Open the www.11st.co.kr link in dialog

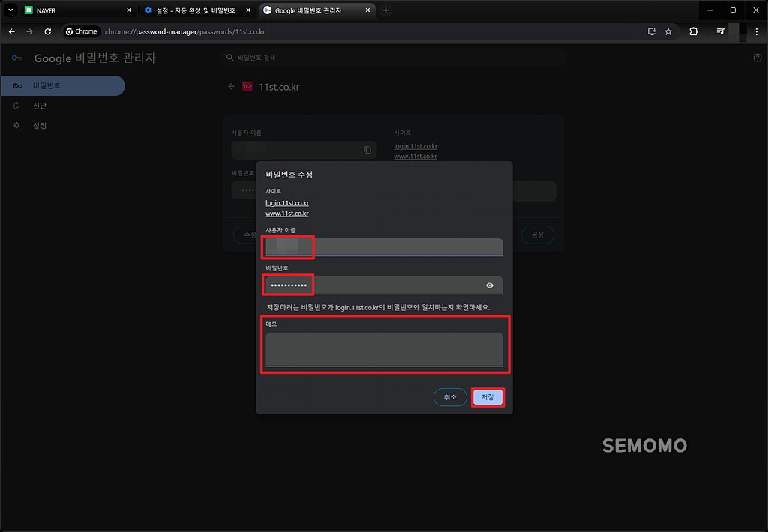tap(287, 214)
